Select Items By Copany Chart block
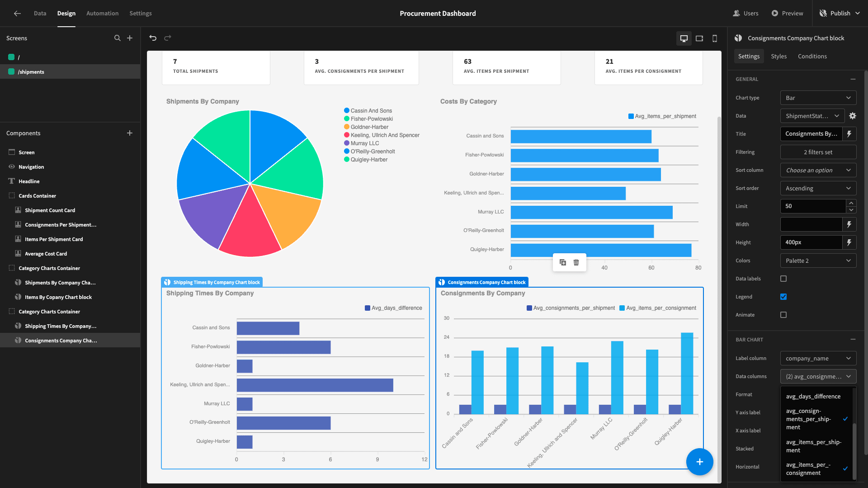The width and height of the screenshot is (868, 488). 70,297
